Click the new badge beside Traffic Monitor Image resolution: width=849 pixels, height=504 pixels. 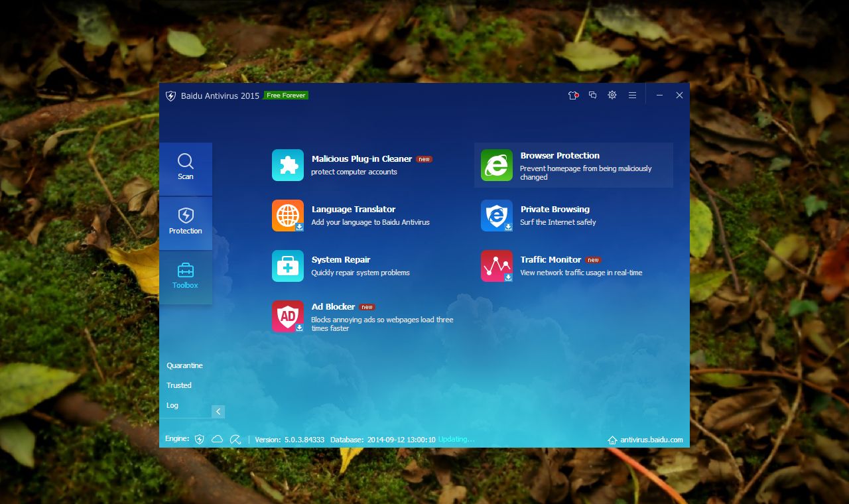coord(594,260)
